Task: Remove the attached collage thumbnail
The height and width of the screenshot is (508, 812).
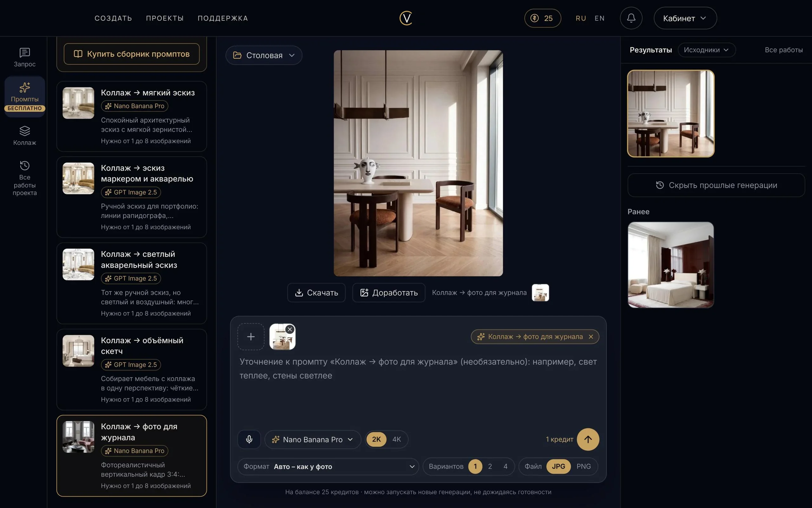Action: pyautogui.click(x=290, y=329)
